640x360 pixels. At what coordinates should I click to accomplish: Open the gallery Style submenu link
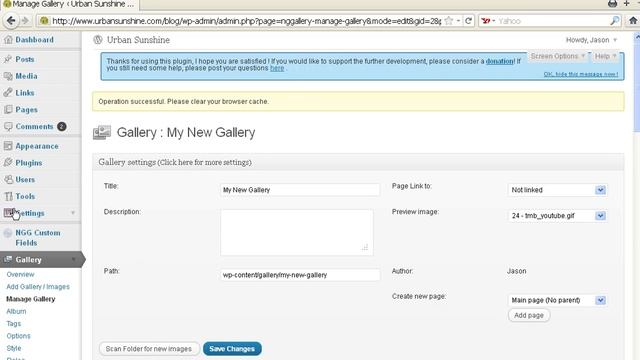coord(14,348)
